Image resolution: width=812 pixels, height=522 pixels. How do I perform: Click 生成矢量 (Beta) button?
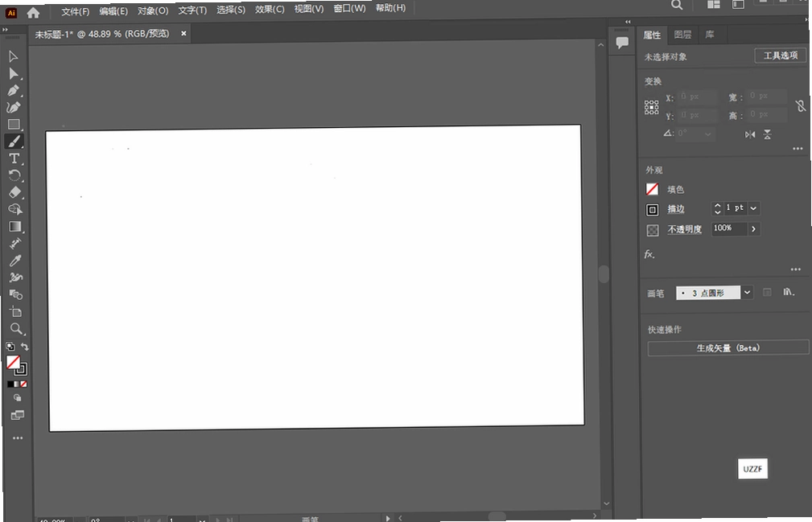[728, 347]
